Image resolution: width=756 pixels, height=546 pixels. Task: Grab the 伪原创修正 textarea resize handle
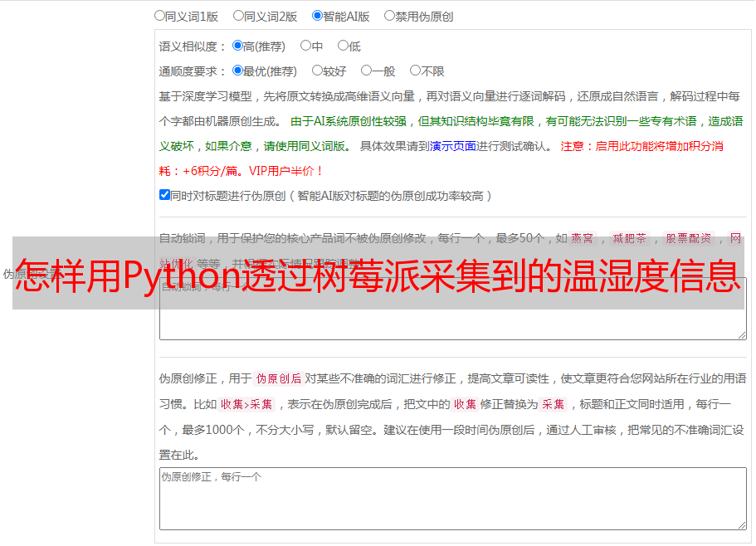point(742,524)
